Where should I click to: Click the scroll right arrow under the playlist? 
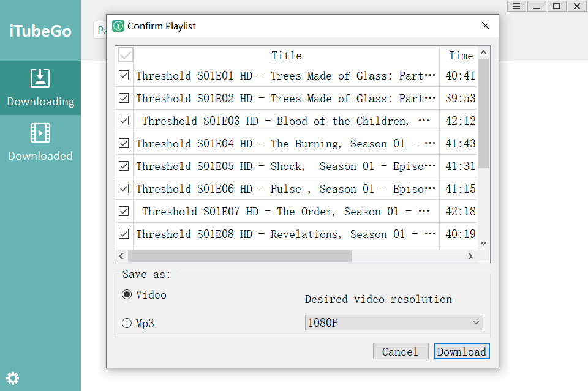pyautogui.click(x=470, y=256)
